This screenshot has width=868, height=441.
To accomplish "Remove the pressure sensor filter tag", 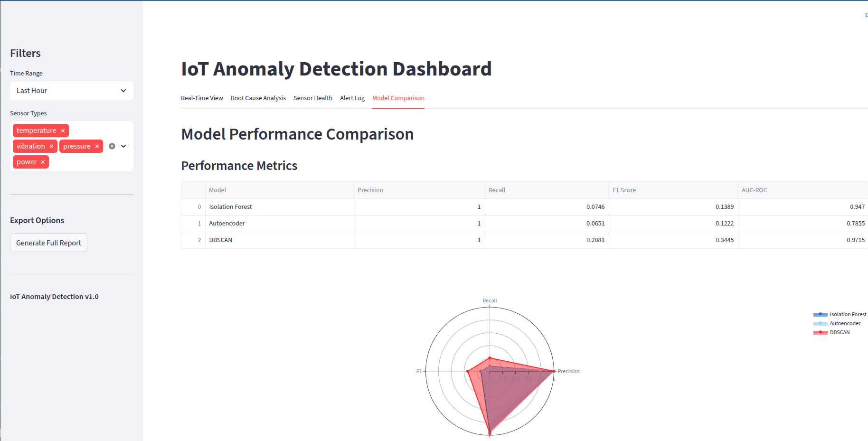I will (96, 146).
